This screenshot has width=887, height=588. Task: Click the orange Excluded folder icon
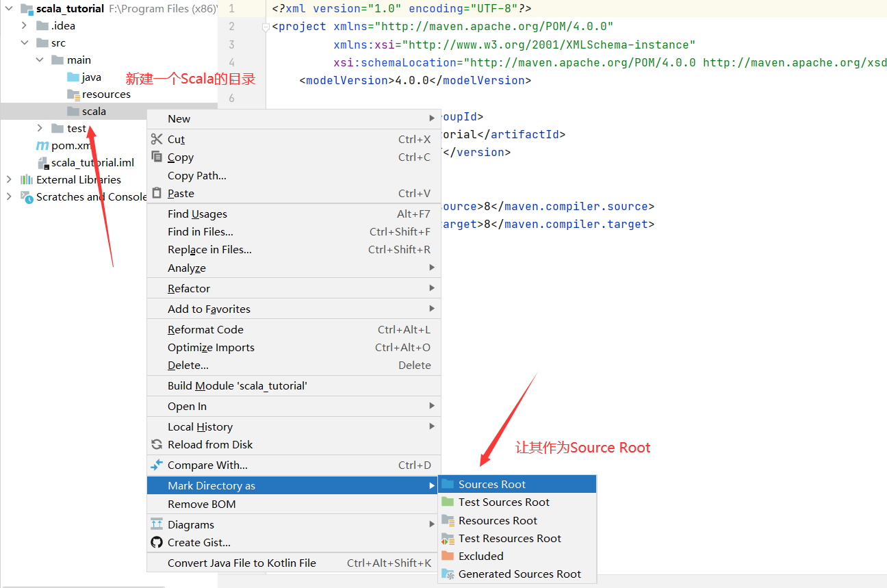click(448, 556)
